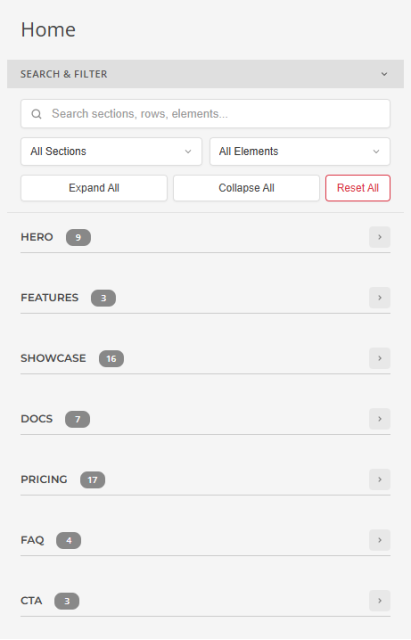Click the SEARCH & FILTER header

[x=205, y=74]
